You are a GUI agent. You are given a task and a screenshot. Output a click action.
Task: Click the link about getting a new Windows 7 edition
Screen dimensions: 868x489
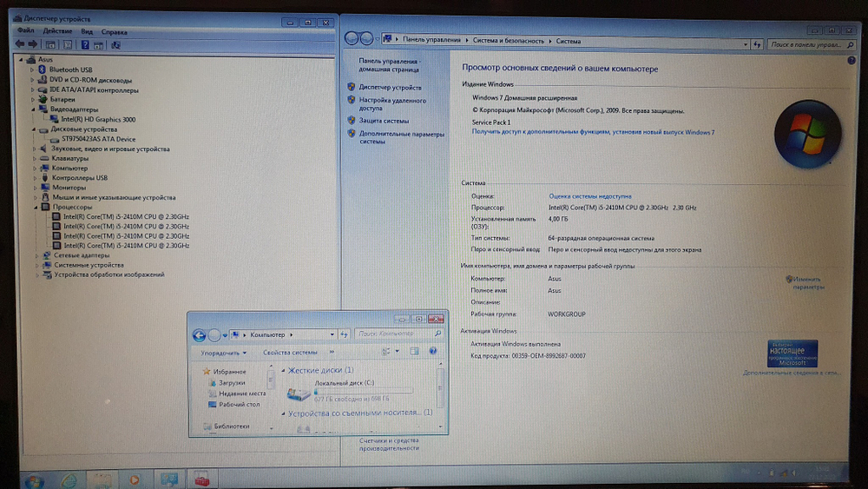pyautogui.click(x=593, y=132)
